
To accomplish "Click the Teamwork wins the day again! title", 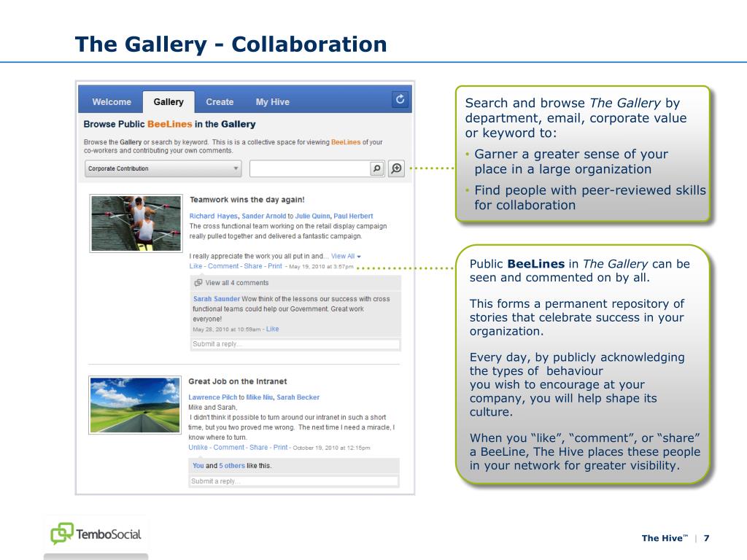I will (247, 200).
